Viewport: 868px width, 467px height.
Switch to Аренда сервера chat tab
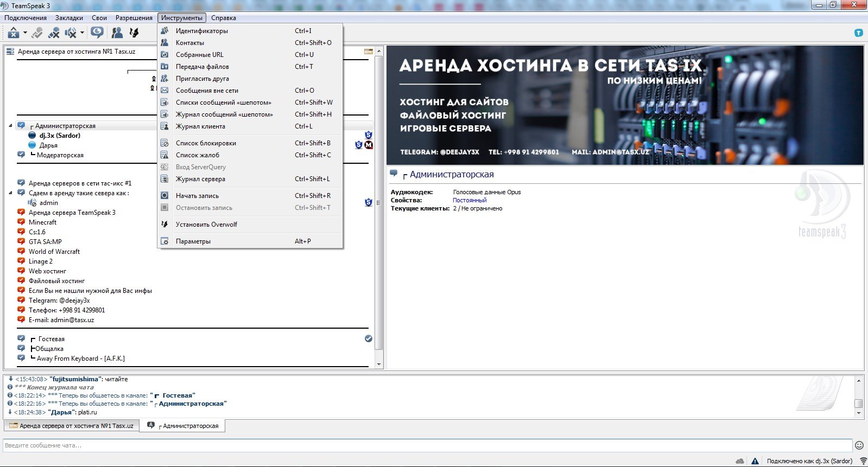coord(72,426)
